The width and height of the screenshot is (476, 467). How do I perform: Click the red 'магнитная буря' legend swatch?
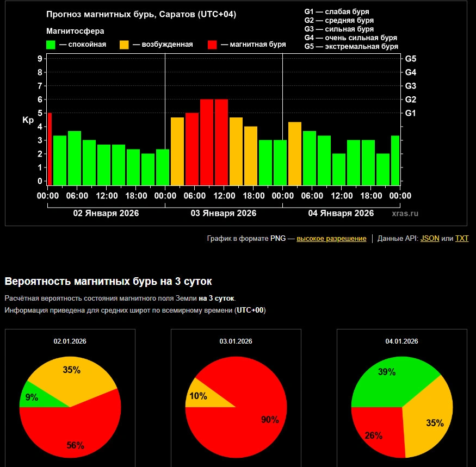click(213, 45)
